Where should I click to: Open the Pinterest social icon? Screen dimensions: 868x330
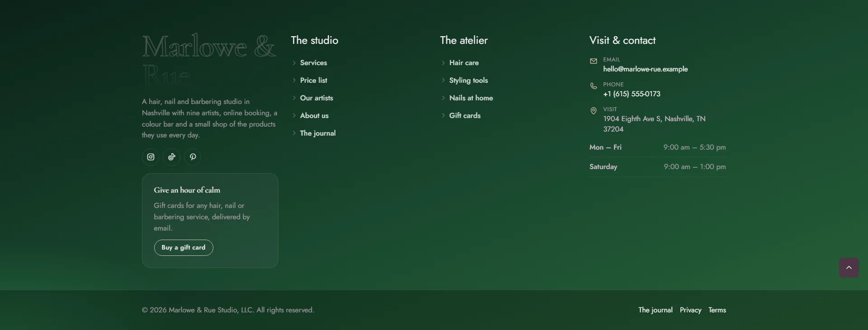pos(193,157)
